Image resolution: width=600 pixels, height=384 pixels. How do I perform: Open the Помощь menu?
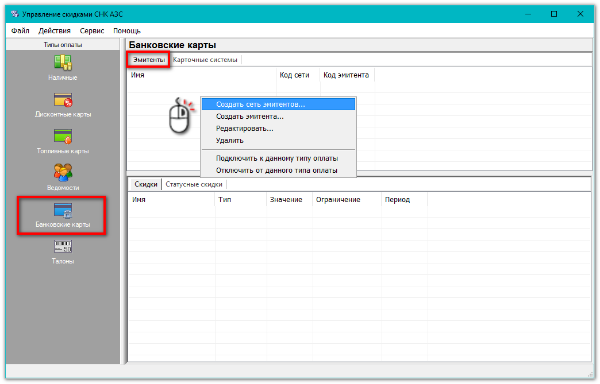point(127,31)
